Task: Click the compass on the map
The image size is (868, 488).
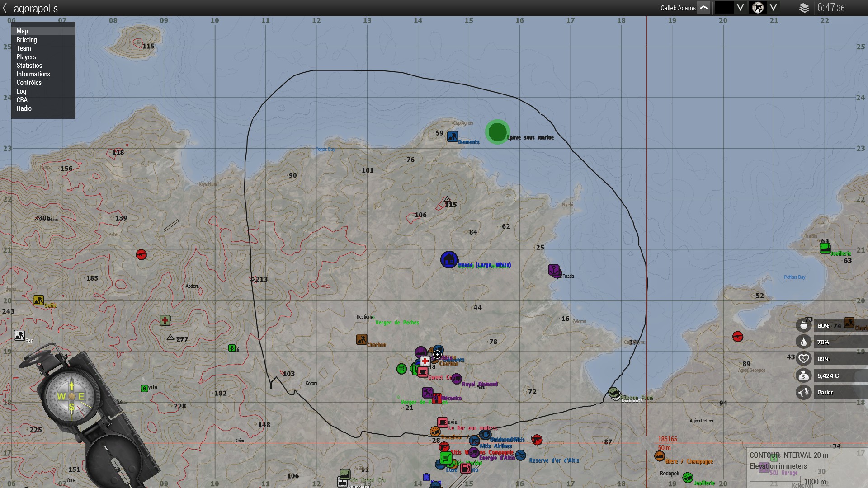Action: (x=71, y=397)
